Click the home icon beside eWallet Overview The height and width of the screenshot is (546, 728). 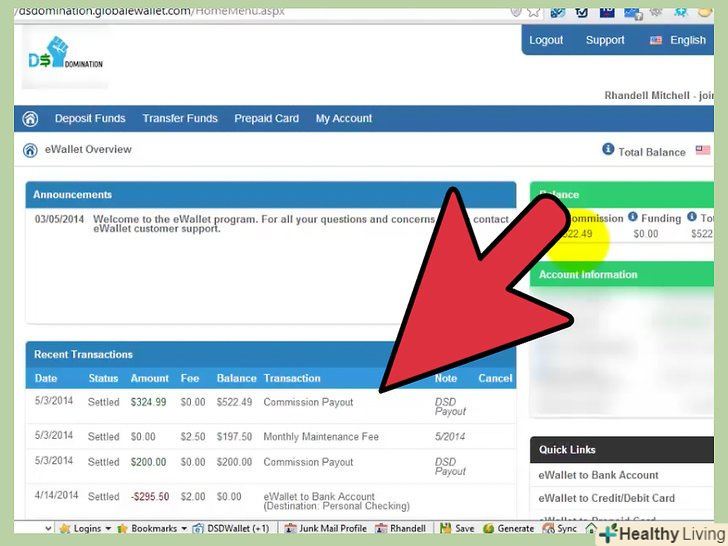coord(30,150)
